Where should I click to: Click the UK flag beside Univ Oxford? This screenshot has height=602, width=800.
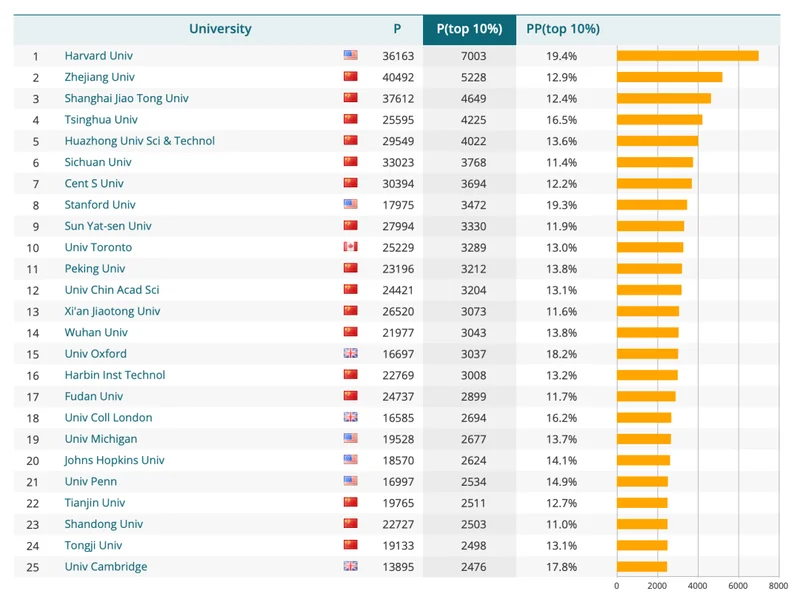(350, 354)
